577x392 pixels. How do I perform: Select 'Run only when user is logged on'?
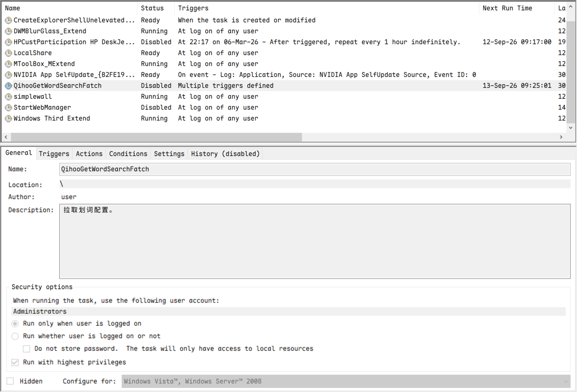pos(15,323)
